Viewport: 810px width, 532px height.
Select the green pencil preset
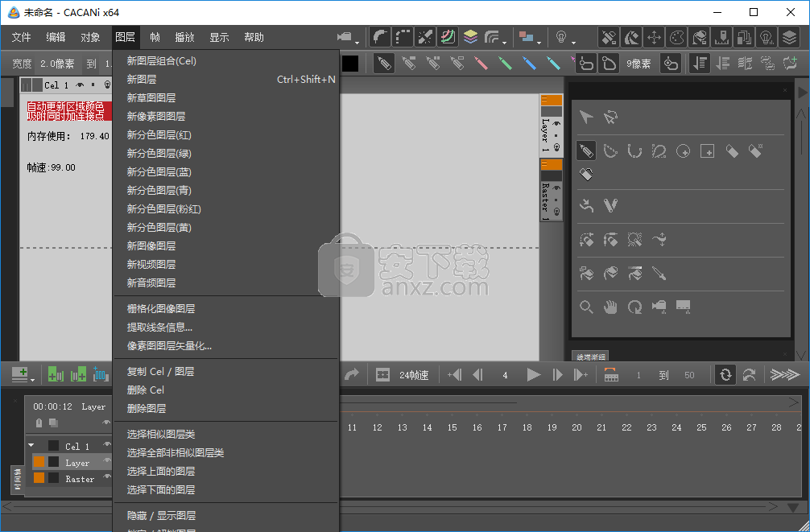pos(505,64)
